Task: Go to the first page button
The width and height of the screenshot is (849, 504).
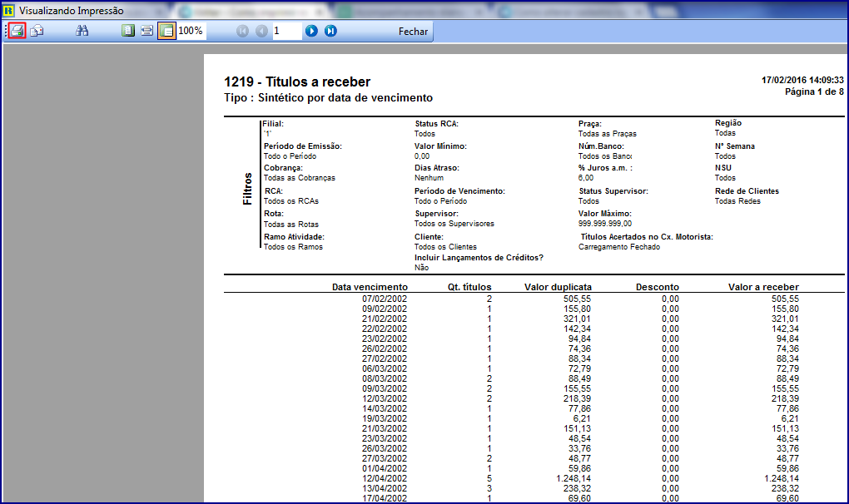Action: (x=242, y=31)
